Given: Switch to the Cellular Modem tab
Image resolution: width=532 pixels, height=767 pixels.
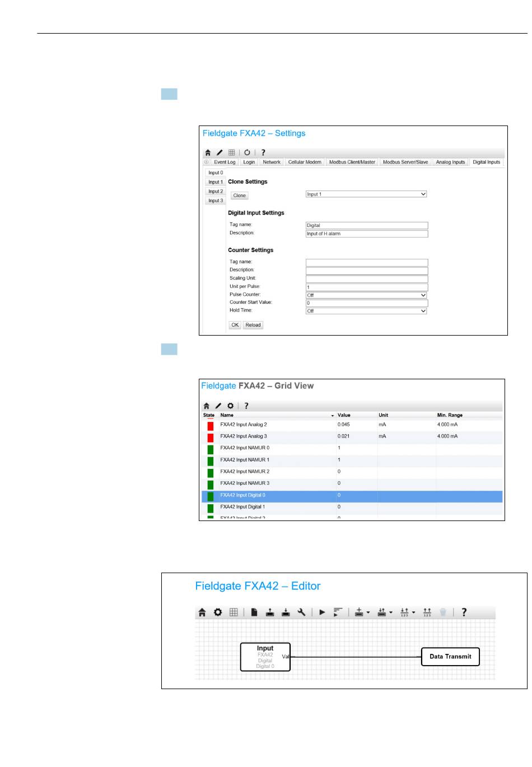Looking at the screenshot, I should [305, 162].
